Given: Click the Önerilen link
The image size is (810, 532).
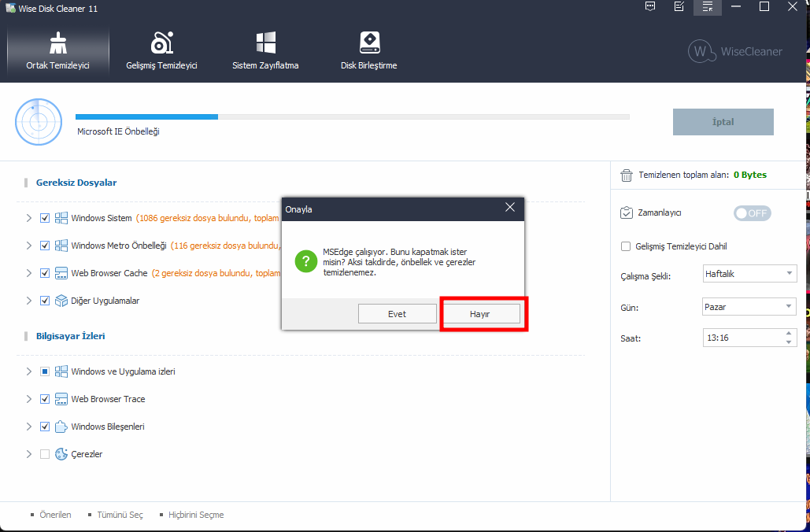Looking at the screenshot, I should 55,515.
